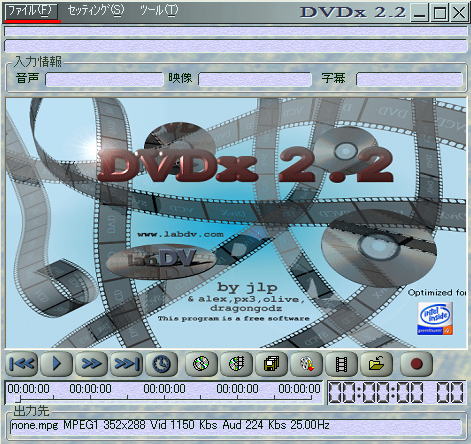Click the stacked floppy disks icon
The height and width of the screenshot is (444, 471).
pyautogui.click(x=271, y=364)
